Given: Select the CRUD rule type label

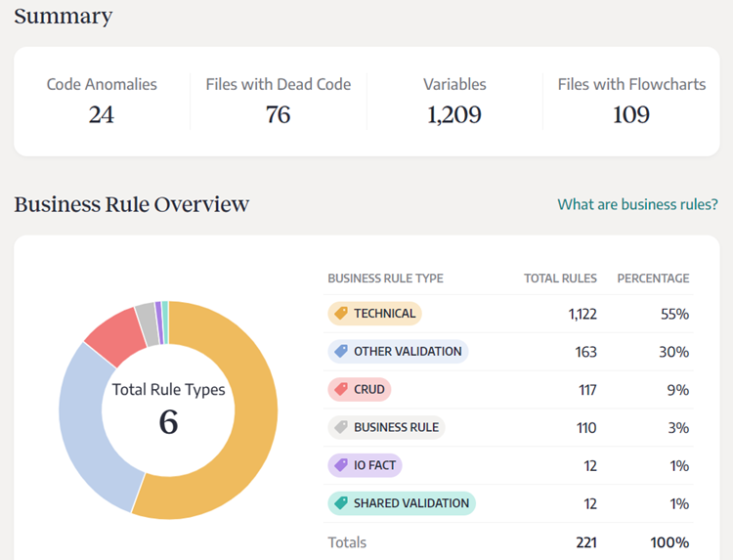Looking at the screenshot, I should pos(360,389).
